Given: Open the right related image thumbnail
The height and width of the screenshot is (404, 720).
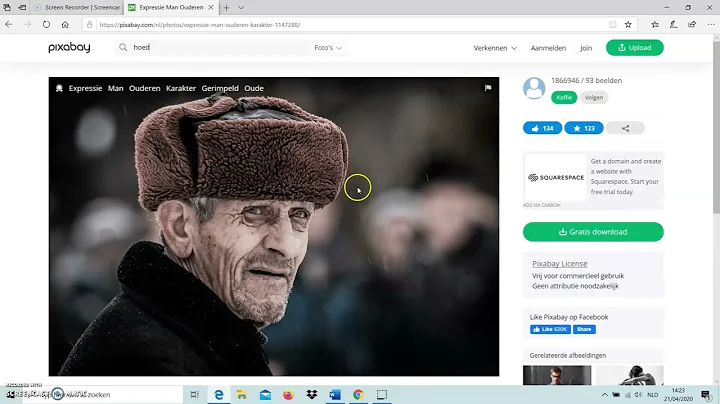Looking at the screenshot, I should pos(630,376).
